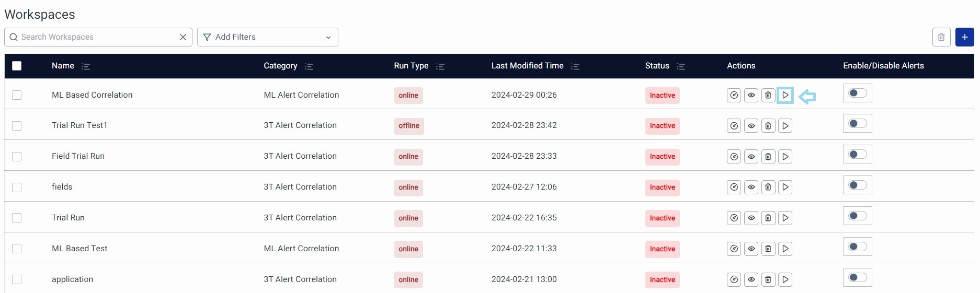Image resolution: width=980 pixels, height=293 pixels.
Task: Enable alerts for ML Based Correlation
Action: 857,93
